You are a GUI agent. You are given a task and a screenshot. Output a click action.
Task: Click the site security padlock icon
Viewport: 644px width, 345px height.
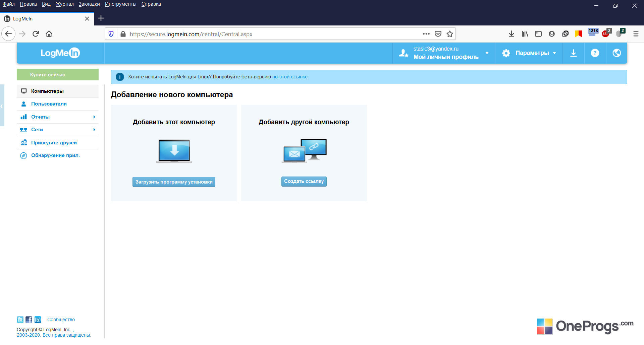[123, 34]
